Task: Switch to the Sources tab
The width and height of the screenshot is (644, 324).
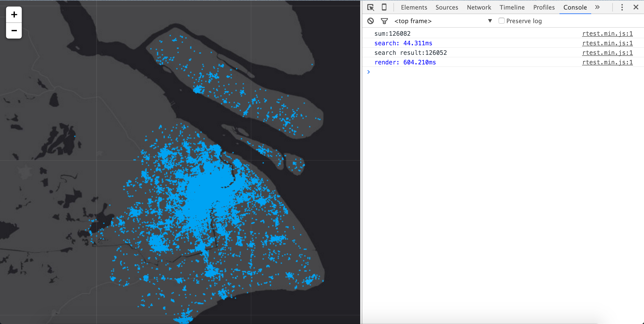Action: 447,8
